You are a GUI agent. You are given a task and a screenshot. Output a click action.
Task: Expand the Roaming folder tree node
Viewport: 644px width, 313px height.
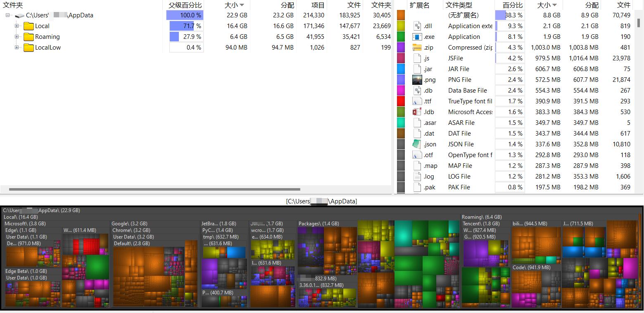pos(17,37)
